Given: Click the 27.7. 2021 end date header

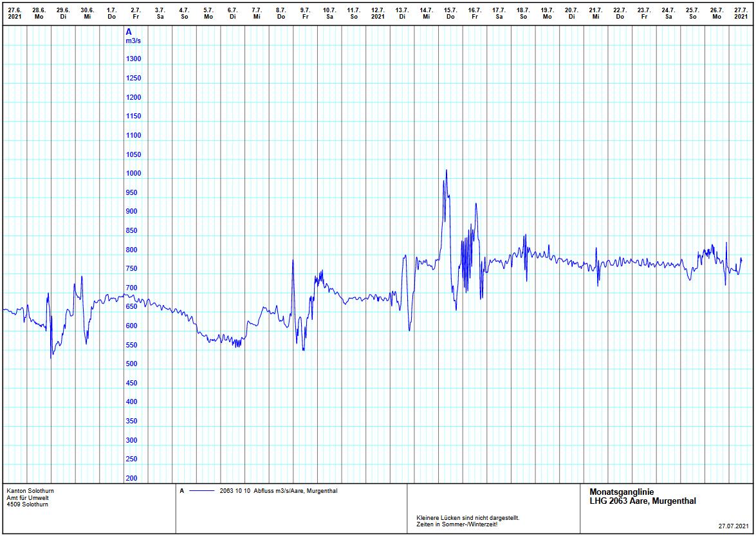Looking at the screenshot, I should 741,13.
